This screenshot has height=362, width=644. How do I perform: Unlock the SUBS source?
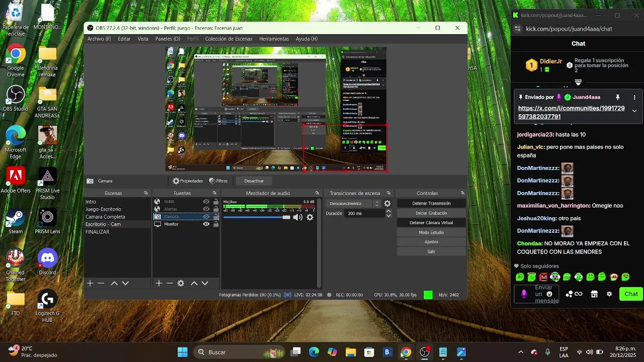point(216,202)
